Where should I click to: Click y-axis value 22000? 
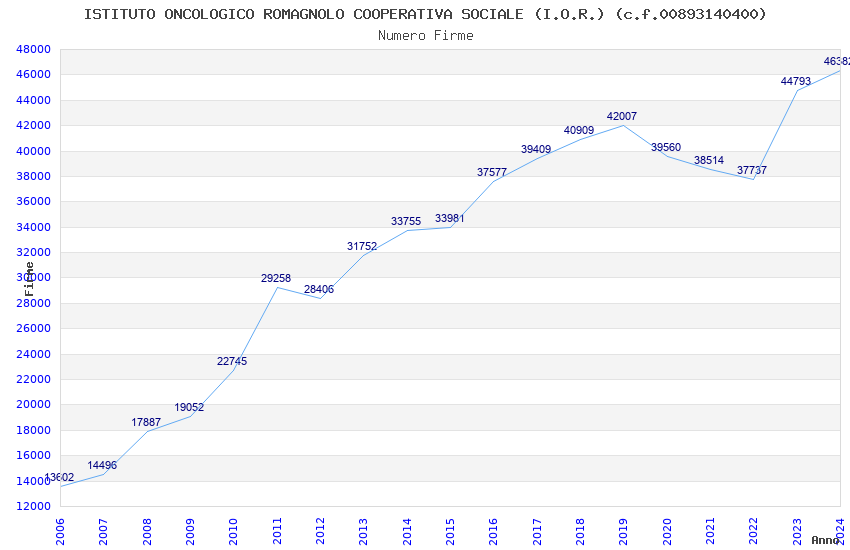click(34, 379)
